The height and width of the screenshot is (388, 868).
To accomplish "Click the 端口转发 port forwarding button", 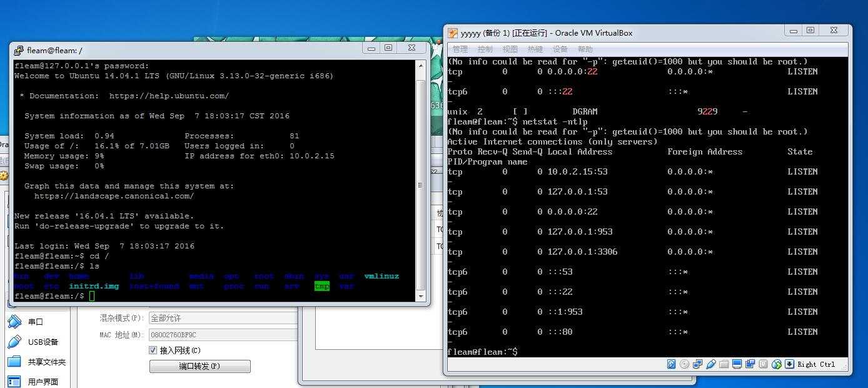I will point(199,366).
